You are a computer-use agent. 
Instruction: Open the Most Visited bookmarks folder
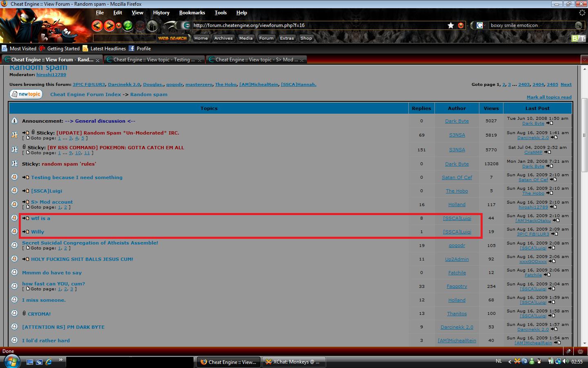tap(19, 48)
